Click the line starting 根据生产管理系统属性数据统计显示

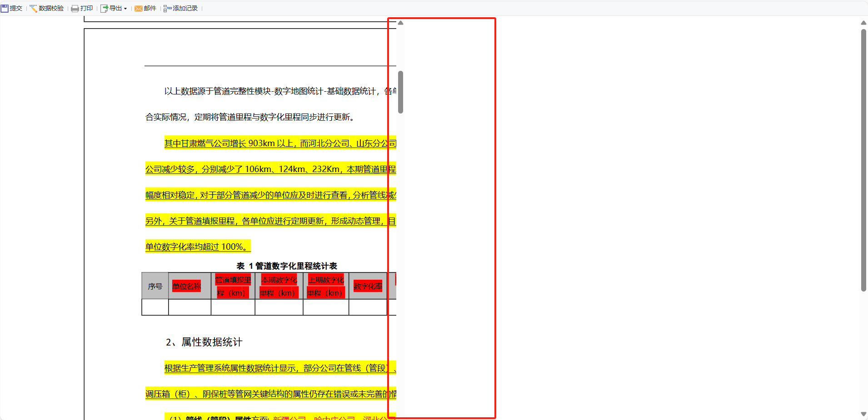tap(280, 368)
